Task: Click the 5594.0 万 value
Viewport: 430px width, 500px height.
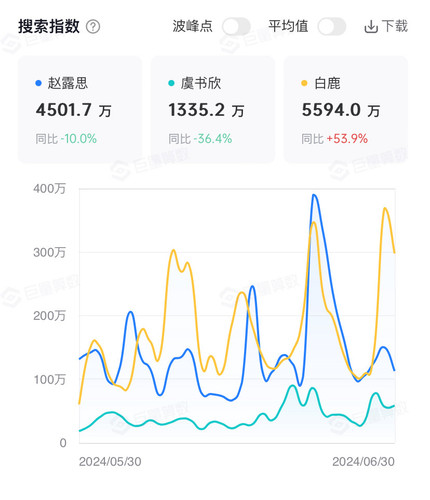Action: [x=341, y=110]
